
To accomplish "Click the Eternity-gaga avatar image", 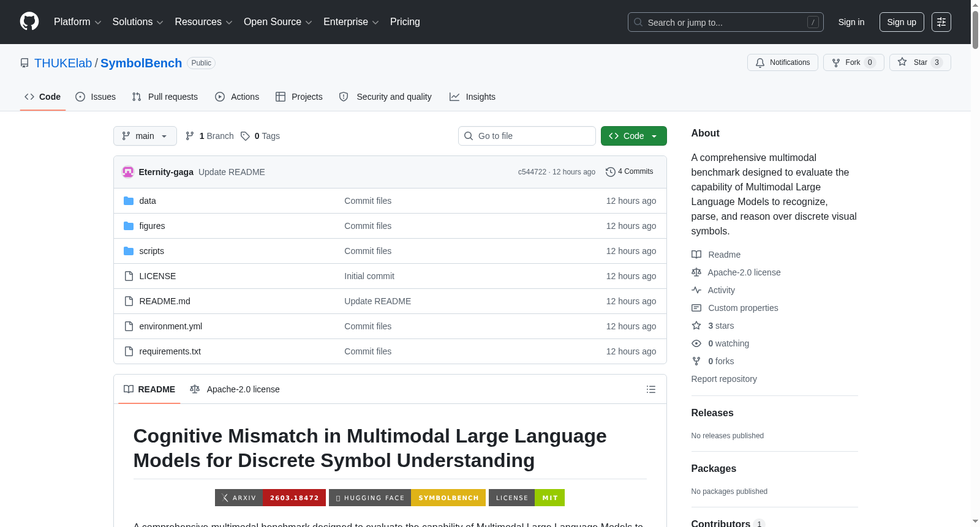I will 128,172.
